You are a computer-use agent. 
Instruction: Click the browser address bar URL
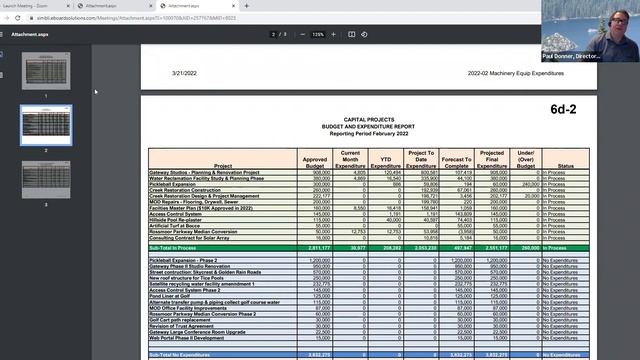point(136,18)
